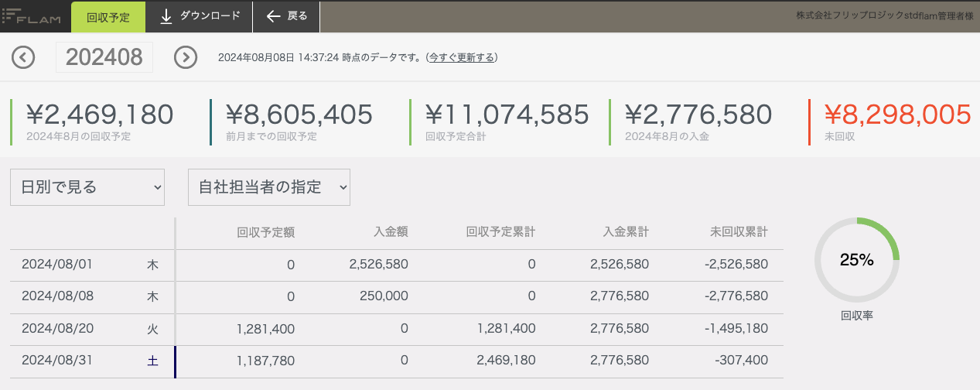The width and height of the screenshot is (980, 390).
Task: Click the 火 weekday cell
Action: pos(152,329)
